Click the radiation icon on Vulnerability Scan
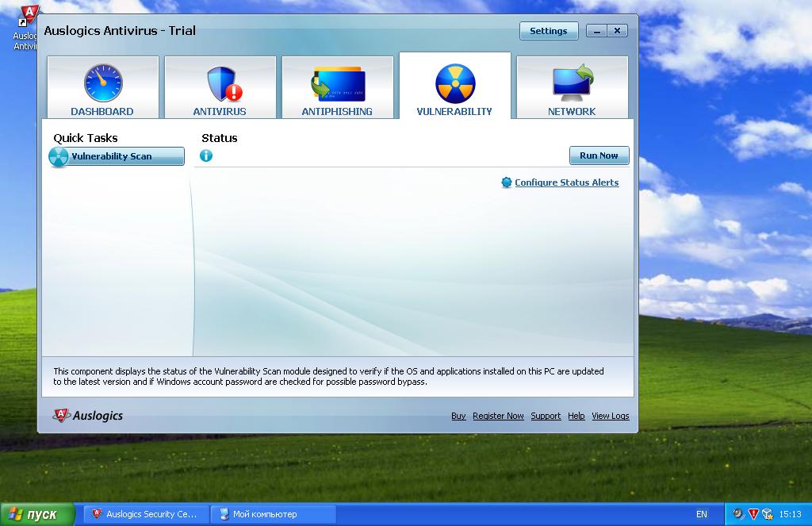 pyautogui.click(x=59, y=156)
